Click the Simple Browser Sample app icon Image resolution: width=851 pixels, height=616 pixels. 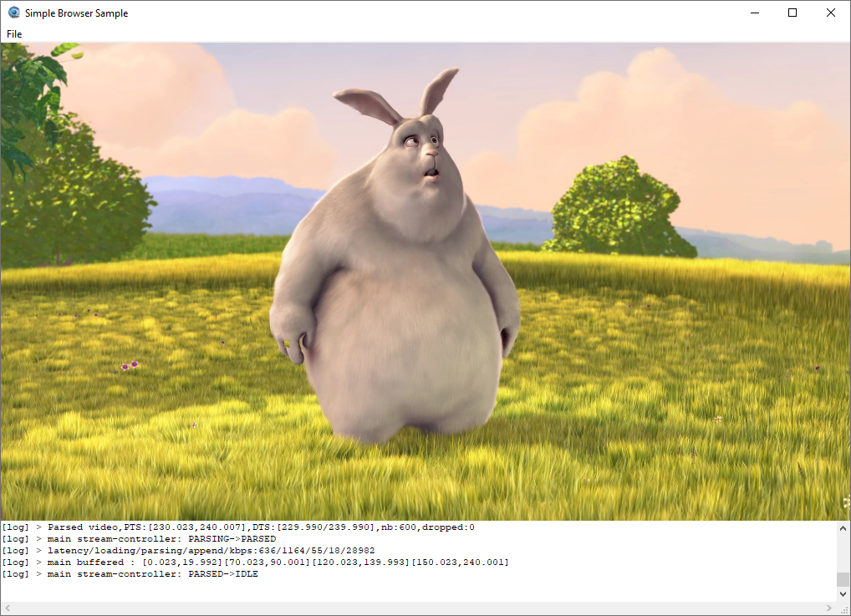coord(13,13)
